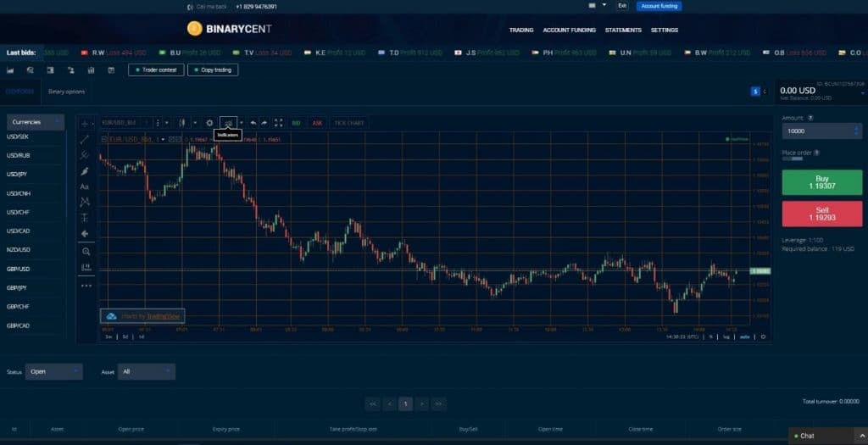Select the brush drawing tool

point(84,170)
